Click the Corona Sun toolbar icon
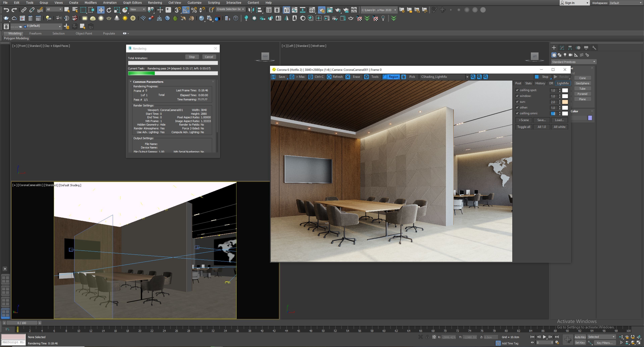The height and width of the screenshot is (347, 644). [x=254, y=18]
